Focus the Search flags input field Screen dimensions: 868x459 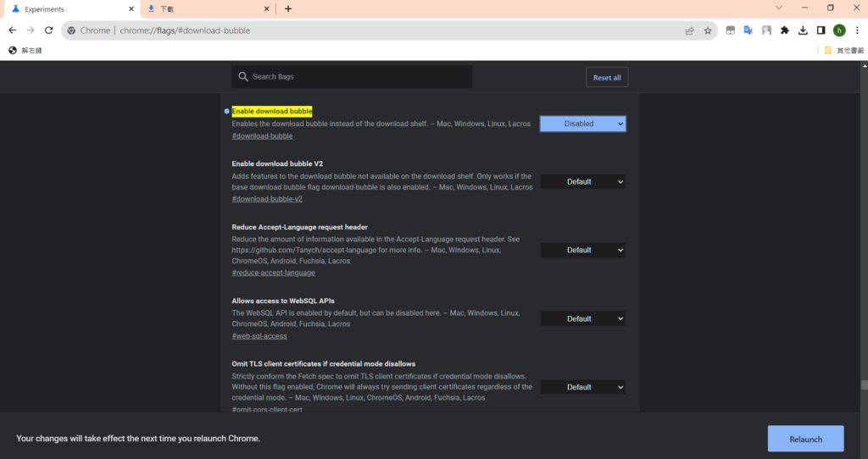coord(352,77)
